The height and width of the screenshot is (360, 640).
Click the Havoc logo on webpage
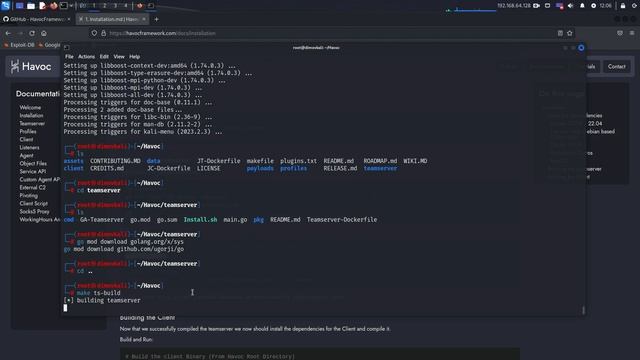pos(31,67)
